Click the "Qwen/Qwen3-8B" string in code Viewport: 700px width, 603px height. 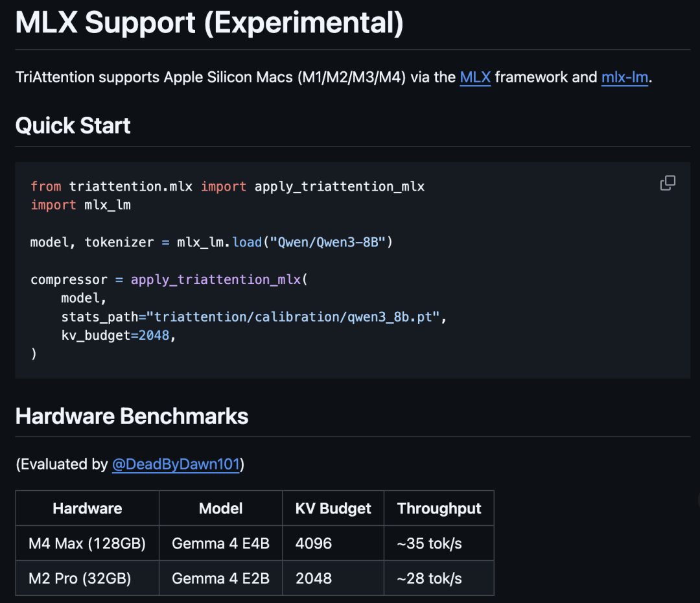click(327, 242)
